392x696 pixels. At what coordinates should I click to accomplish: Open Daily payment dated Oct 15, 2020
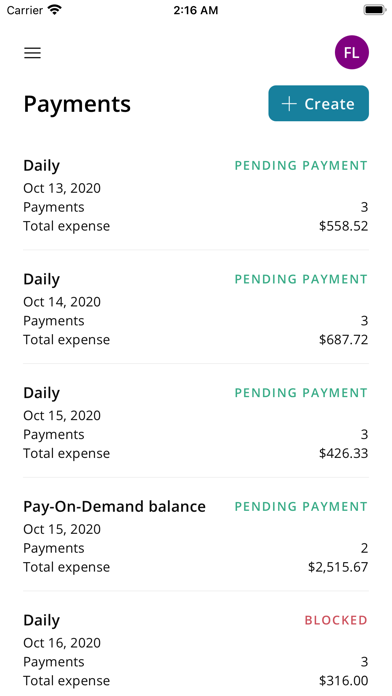196,423
